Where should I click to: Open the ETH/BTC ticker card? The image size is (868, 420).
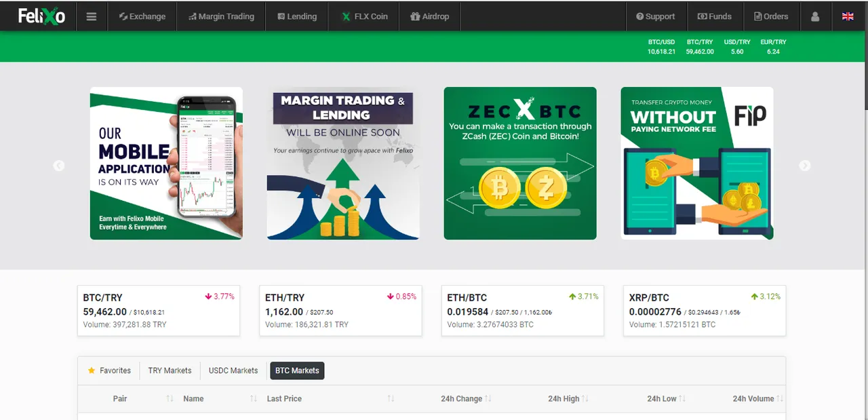(x=523, y=311)
